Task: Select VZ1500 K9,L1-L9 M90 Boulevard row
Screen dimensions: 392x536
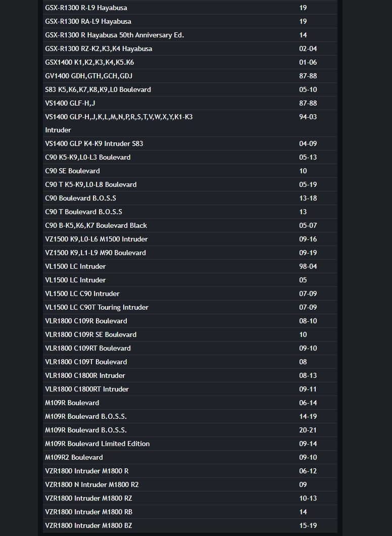Action: point(95,253)
